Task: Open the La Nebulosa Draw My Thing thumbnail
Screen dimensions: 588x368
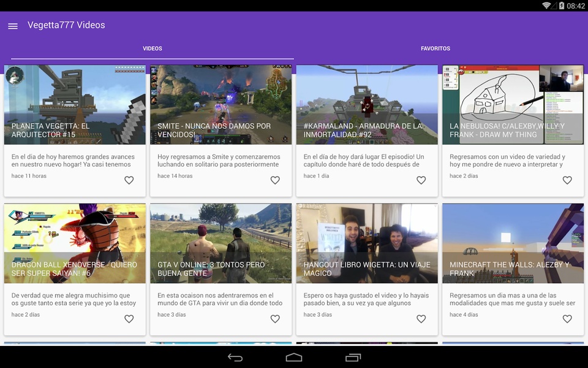Action: pyautogui.click(x=513, y=105)
